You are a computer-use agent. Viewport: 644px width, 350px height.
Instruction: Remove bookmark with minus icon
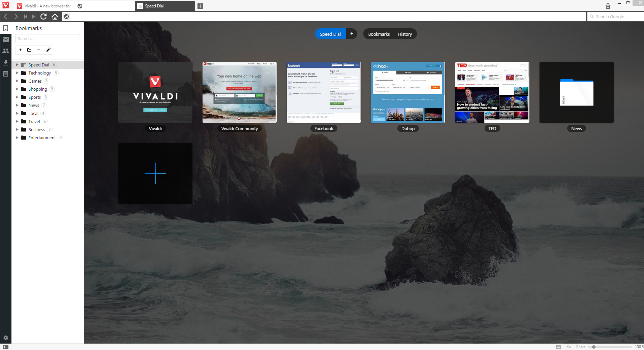(x=39, y=50)
